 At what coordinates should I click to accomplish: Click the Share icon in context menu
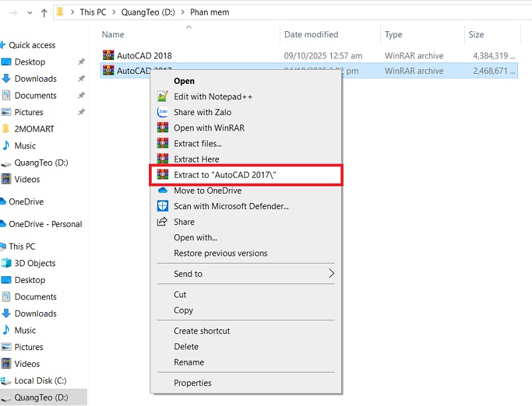pos(163,222)
